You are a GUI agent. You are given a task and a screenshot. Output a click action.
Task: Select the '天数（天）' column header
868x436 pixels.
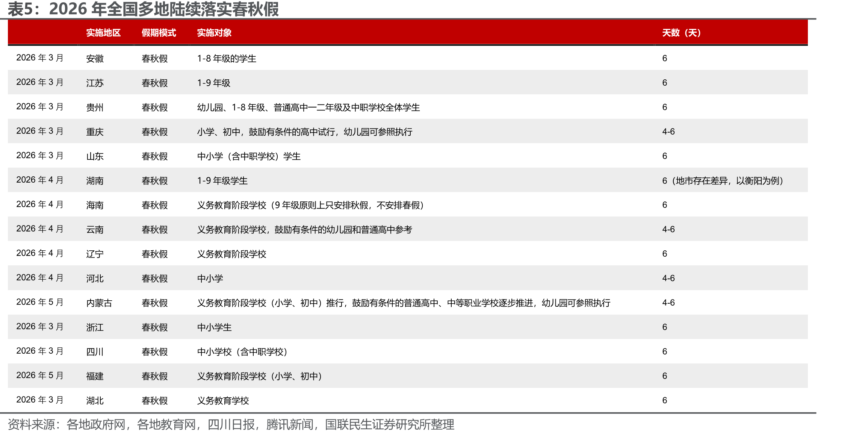pyautogui.click(x=681, y=33)
